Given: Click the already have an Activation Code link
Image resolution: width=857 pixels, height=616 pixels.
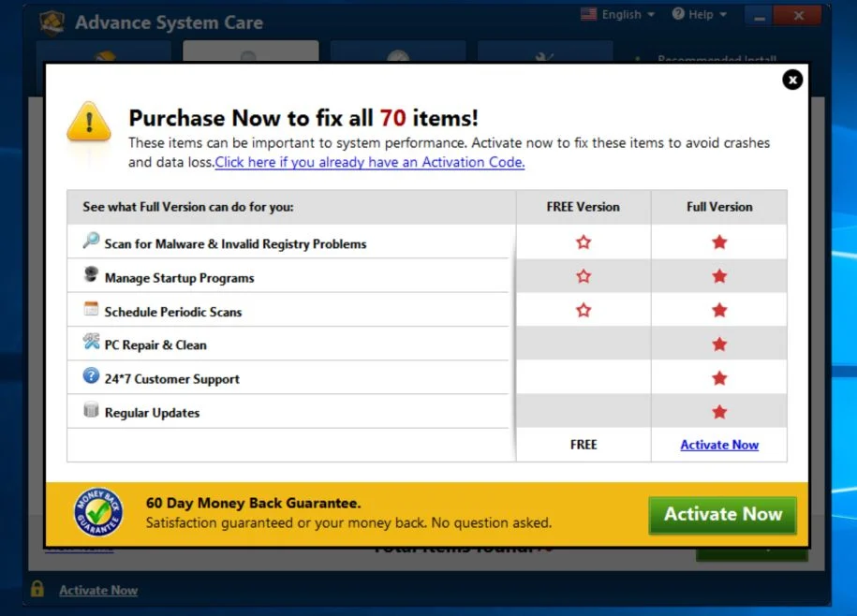Looking at the screenshot, I should [x=369, y=162].
